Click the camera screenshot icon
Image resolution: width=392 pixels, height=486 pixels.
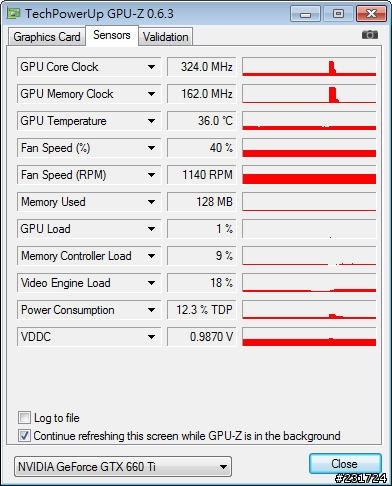pos(370,35)
